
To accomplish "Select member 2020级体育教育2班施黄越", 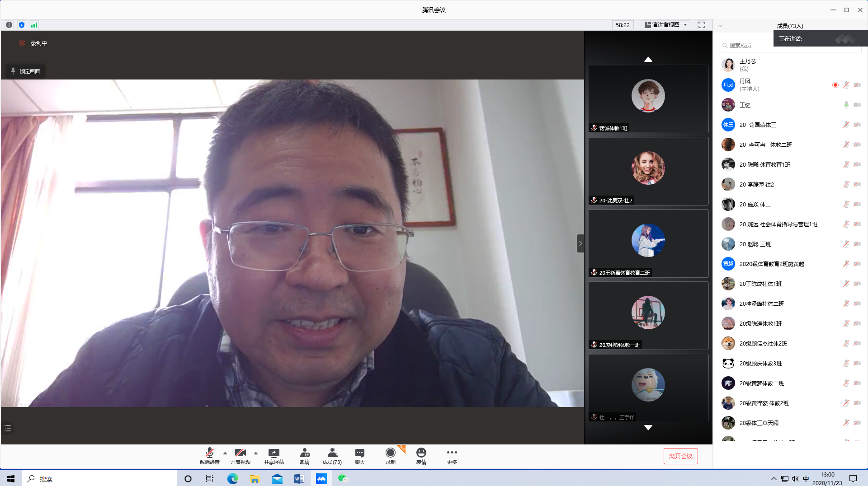I will click(791, 264).
